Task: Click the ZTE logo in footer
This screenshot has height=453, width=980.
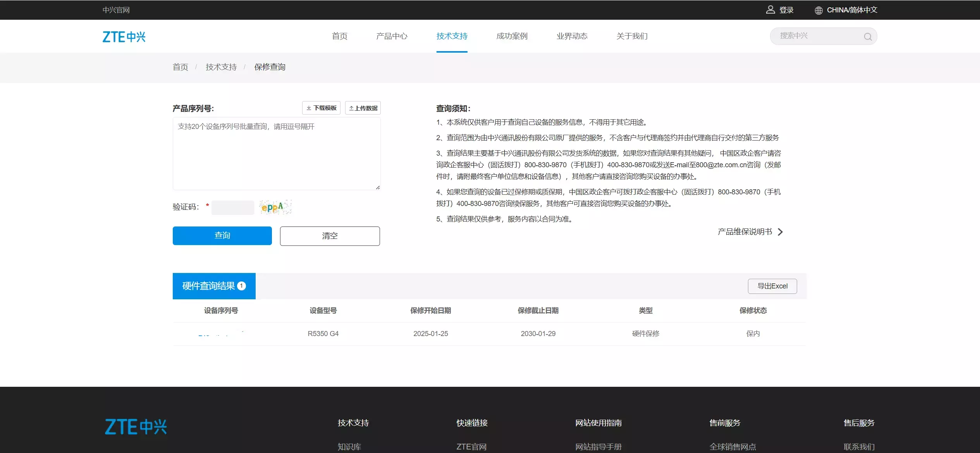Action: point(136,427)
